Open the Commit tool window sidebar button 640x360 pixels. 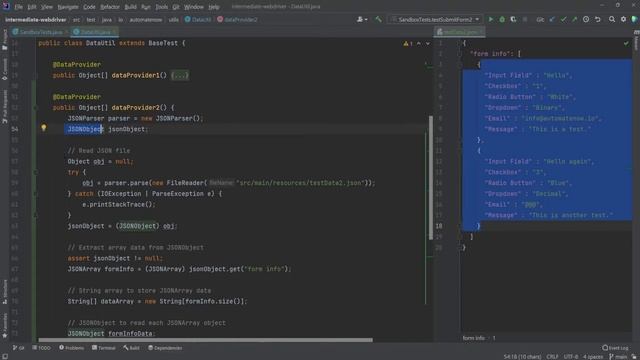(x=4, y=69)
